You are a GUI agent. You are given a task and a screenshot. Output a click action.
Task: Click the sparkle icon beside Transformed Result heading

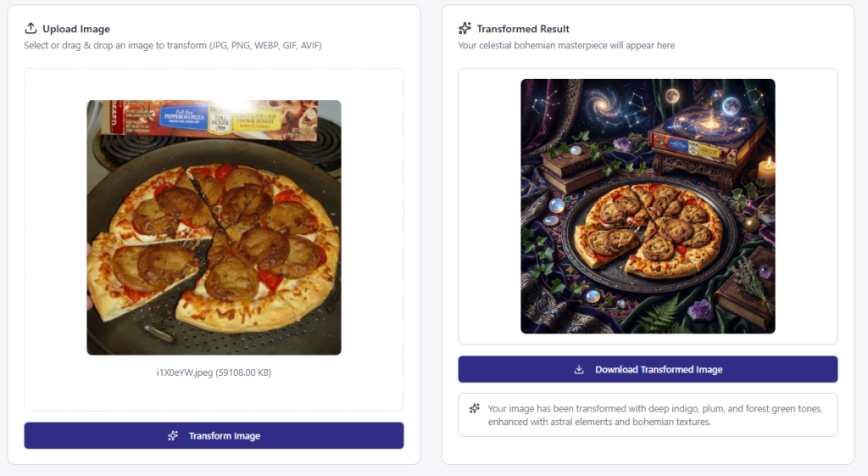pos(465,29)
